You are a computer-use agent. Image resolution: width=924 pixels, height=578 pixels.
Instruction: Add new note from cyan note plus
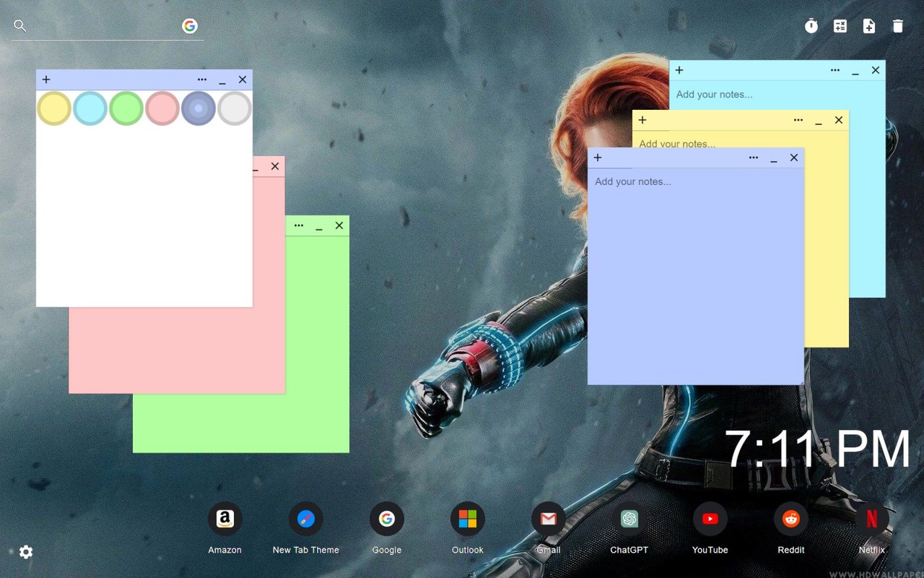679,70
